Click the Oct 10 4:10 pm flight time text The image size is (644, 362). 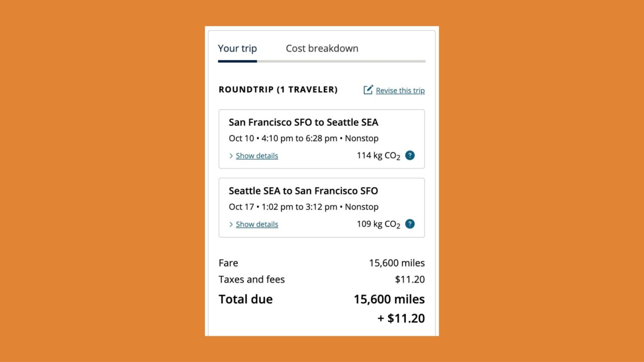pyautogui.click(x=304, y=139)
